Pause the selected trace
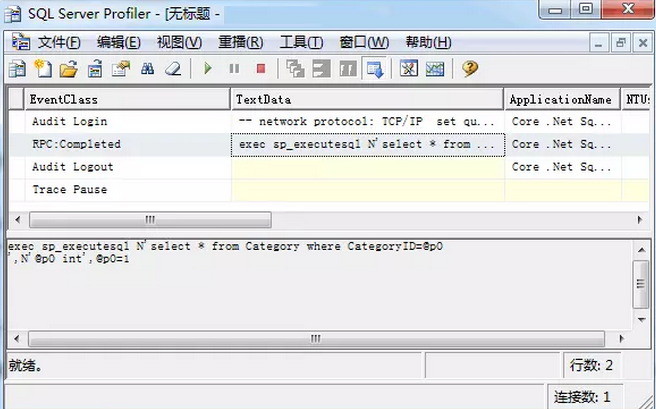 pos(234,68)
